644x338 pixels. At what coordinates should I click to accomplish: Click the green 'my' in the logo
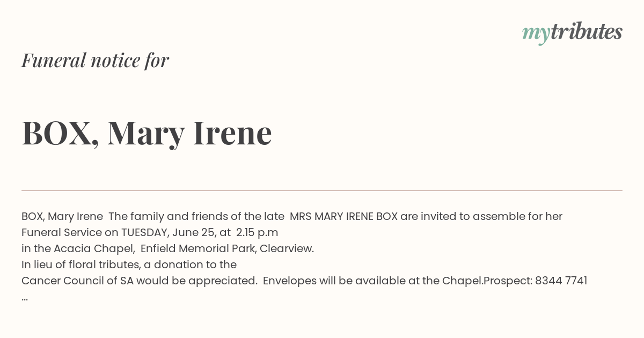click(536, 34)
